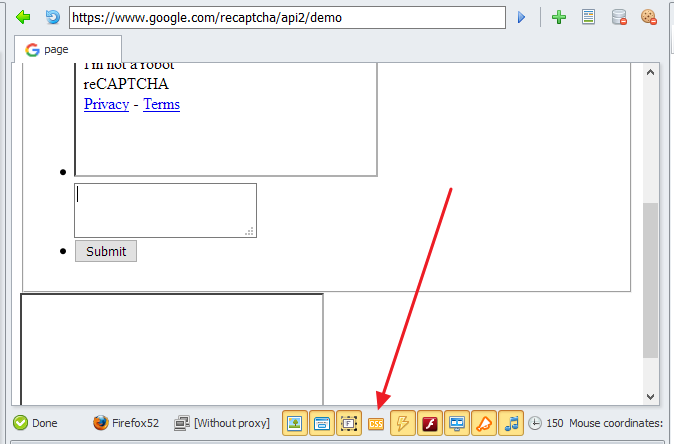Click the vertical scrollbar thumb
Viewport: 674px width, 444px height.
(x=650, y=280)
